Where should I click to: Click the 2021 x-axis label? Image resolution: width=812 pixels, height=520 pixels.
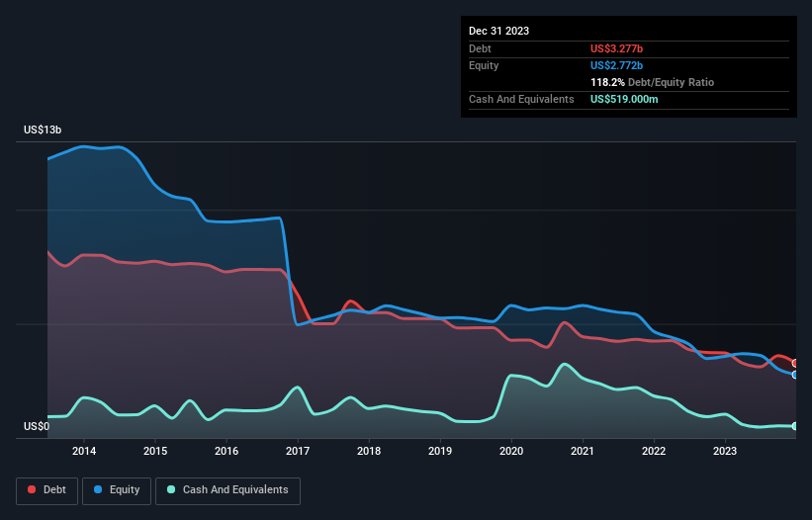click(x=583, y=451)
